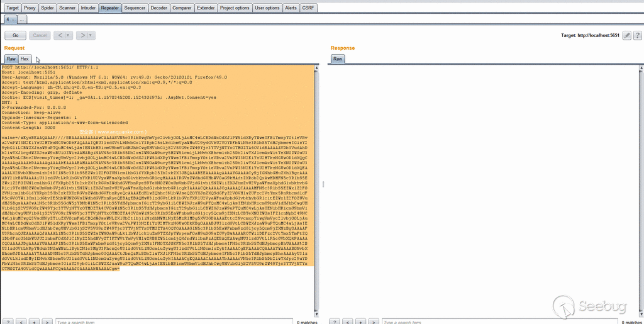Click request search previous match '<' button
The width and height of the screenshot is (644, 324).
pos(21,321)
